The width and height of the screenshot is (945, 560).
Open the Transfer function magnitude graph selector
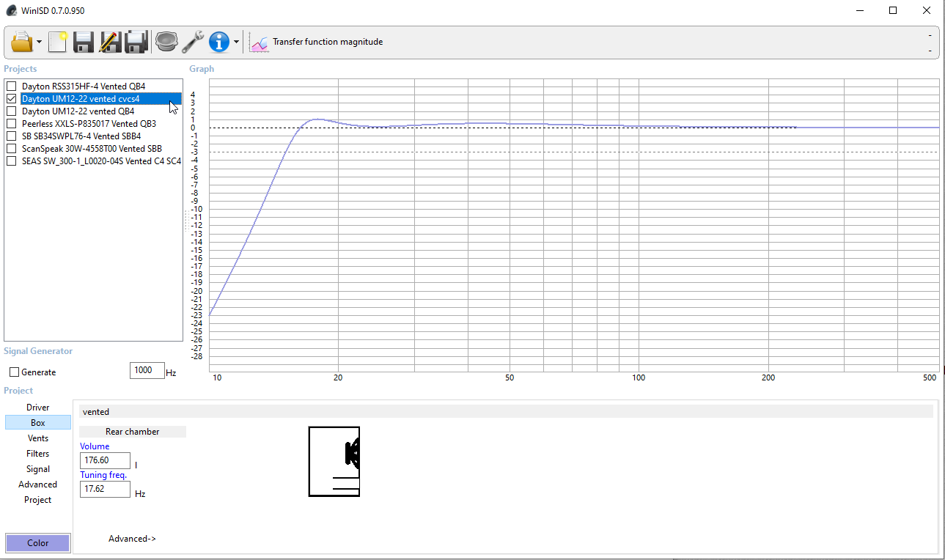click(x=317, y=43)
